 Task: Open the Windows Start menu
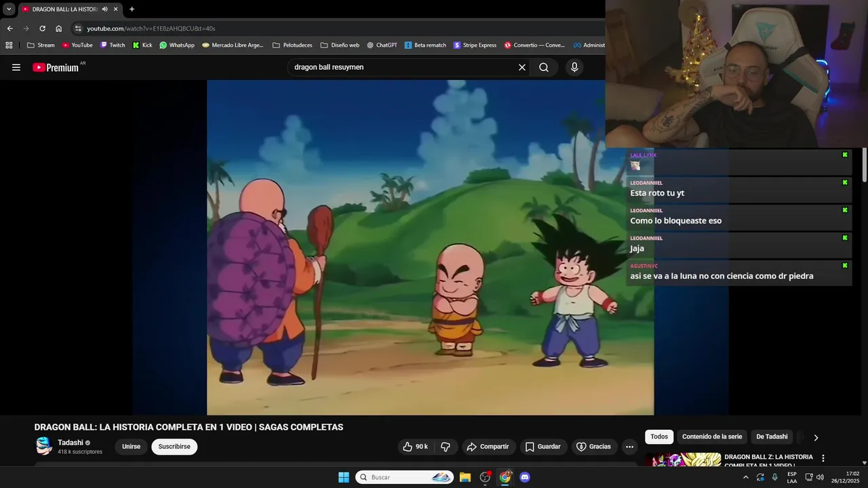pyautogui.click(x=344, y=477)
